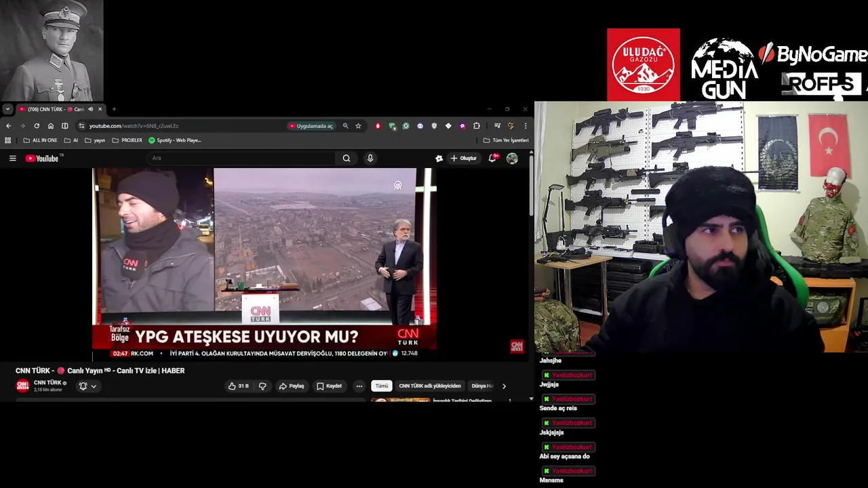The height and width of the screenshot is (488, 868).
Task: Open the Spotify Web Player bookmark
Action: tap(175, 140)
